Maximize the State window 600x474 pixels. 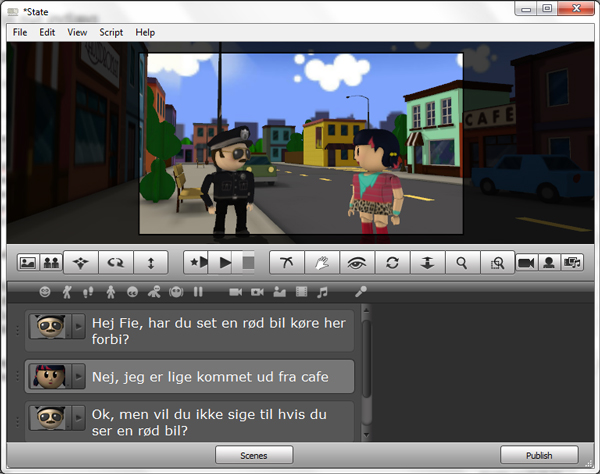pyautogui.click(x=547, y=8)
